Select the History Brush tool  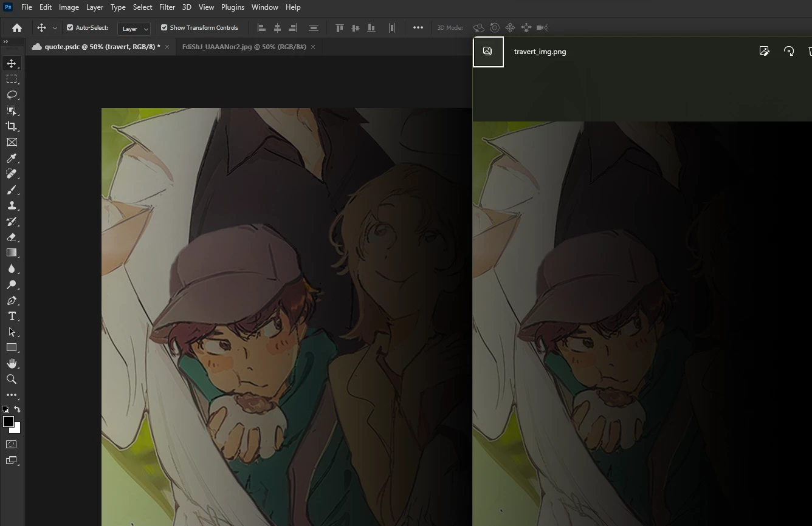coord(12,221)
